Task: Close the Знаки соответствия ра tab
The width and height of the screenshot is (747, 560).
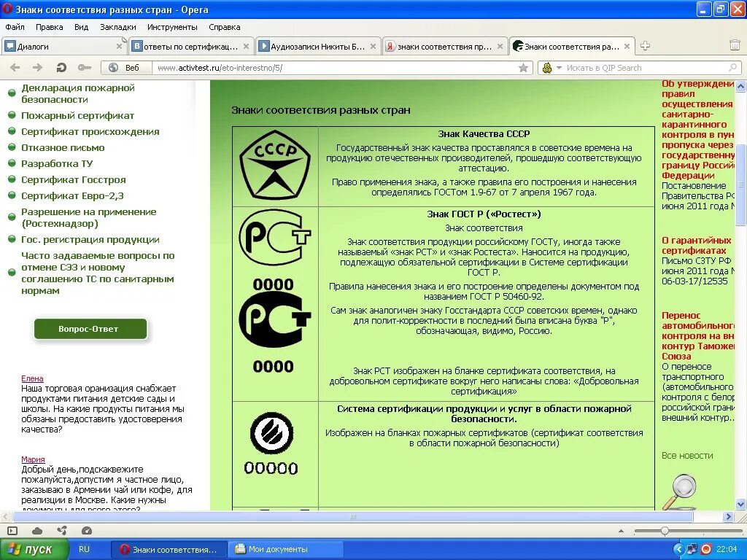Action: 627,46
